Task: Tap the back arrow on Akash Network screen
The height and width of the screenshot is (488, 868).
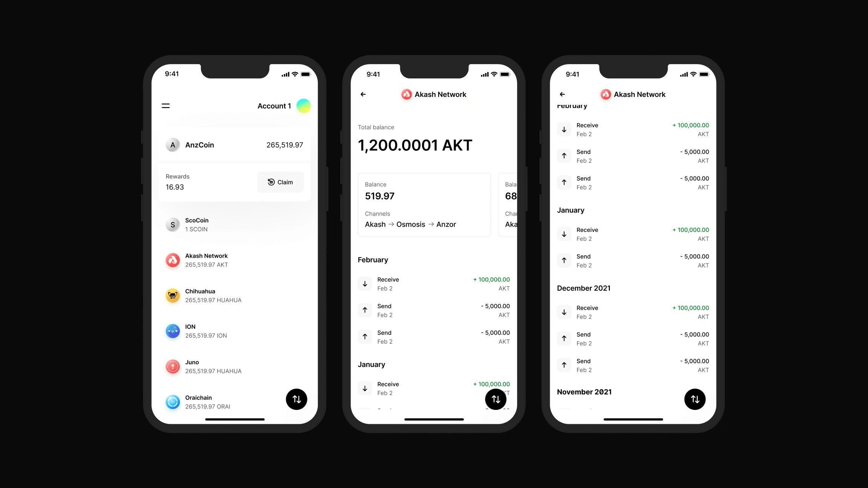Action: [x=363, y=94]
